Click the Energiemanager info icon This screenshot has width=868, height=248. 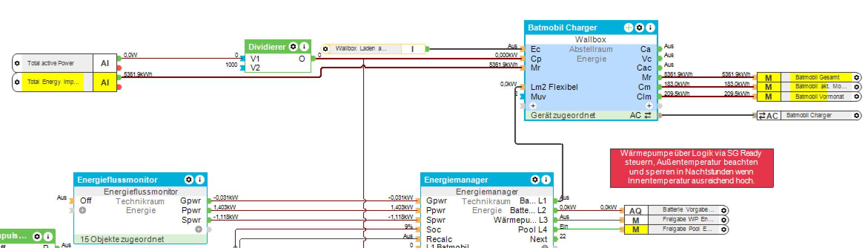tap(546, 180)
